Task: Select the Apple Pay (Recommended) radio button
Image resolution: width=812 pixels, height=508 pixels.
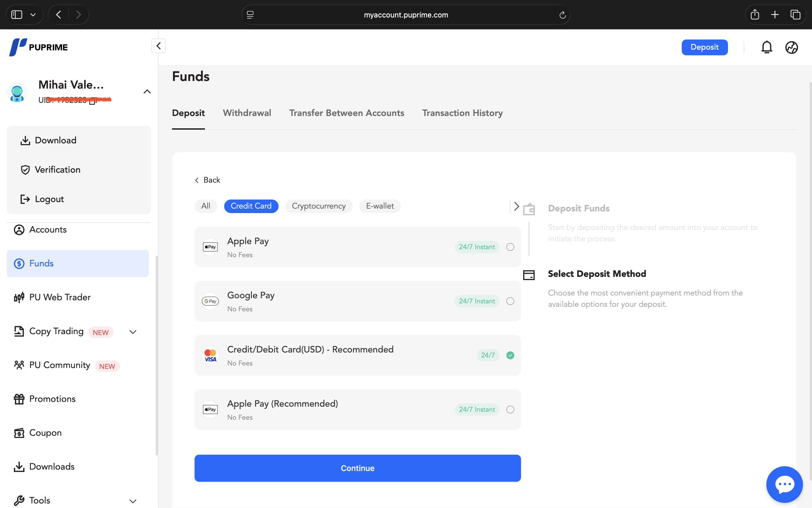Action: [510, 409]
